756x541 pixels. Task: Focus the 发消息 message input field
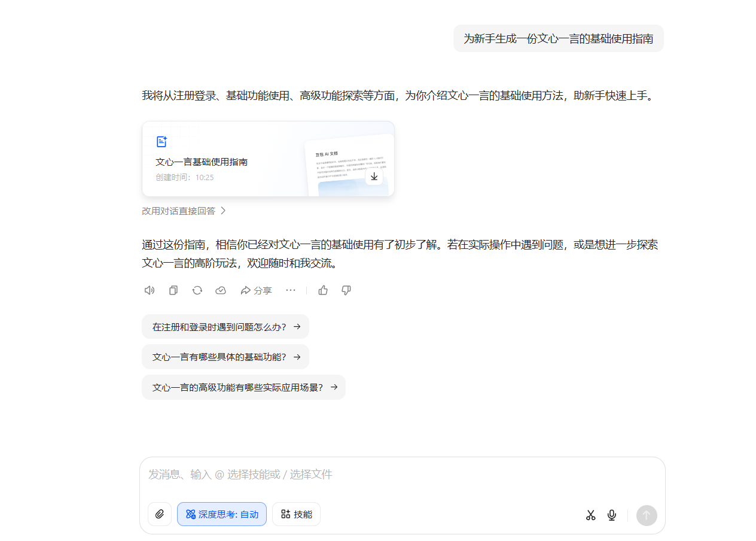click(x=401, y=475)
